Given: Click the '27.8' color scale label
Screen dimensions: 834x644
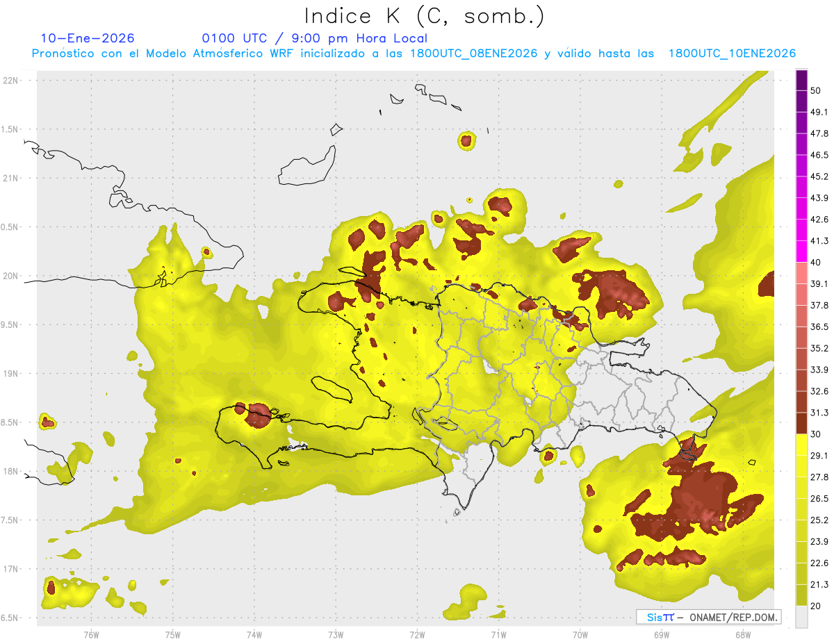Looking at the screenshot, I should tap(819, 477).
